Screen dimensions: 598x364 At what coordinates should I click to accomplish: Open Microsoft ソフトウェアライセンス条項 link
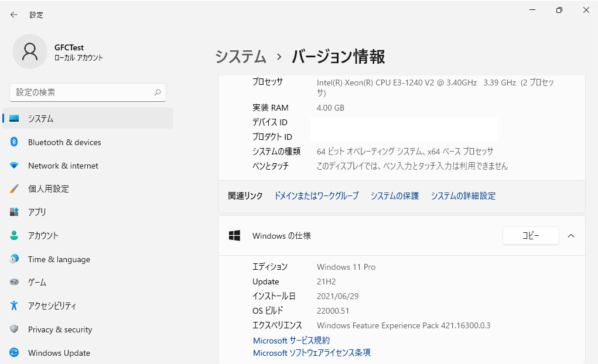[312, 352]
